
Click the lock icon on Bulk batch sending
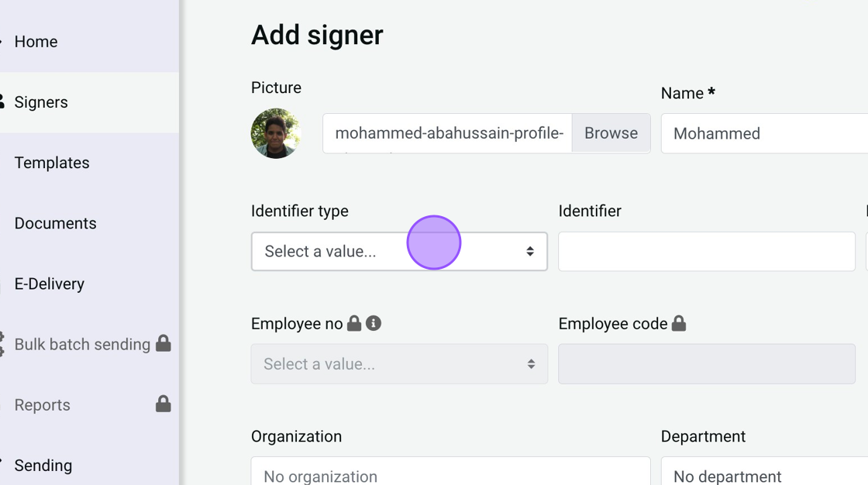click(x=163, y=343)
